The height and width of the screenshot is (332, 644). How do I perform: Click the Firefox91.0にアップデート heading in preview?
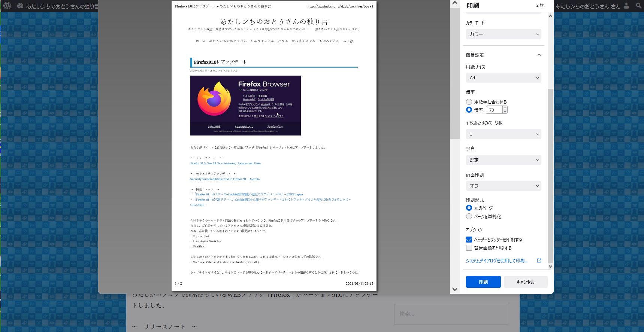220,62
